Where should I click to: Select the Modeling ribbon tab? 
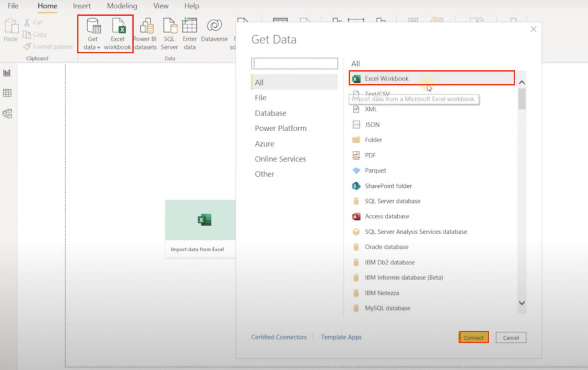[x=122, y=6]
